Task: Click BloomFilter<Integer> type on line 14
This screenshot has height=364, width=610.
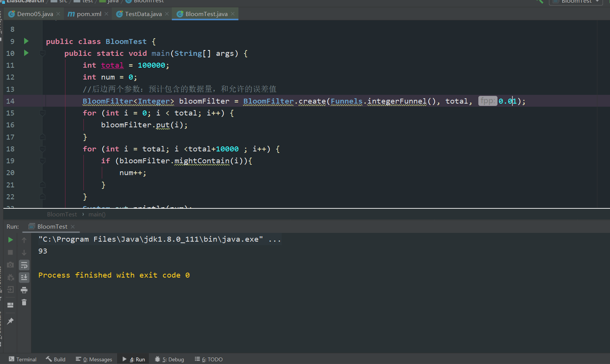Action: coord(129,101)
